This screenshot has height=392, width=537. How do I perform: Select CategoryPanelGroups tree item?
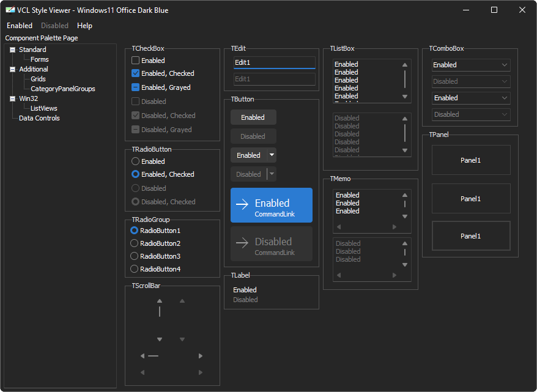pos(63,89)
